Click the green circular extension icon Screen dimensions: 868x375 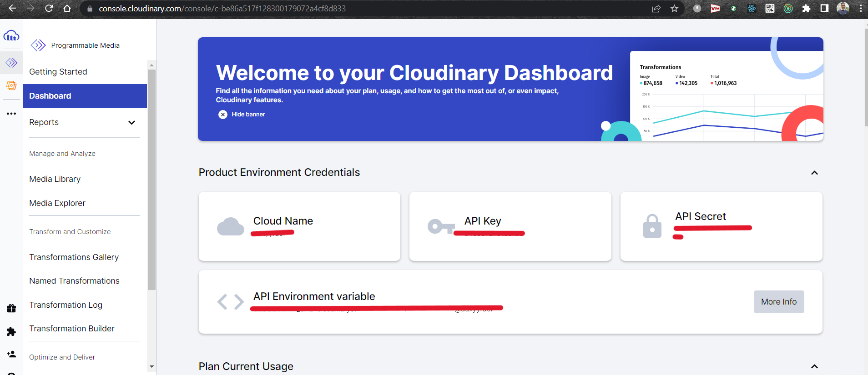[788, 9]
